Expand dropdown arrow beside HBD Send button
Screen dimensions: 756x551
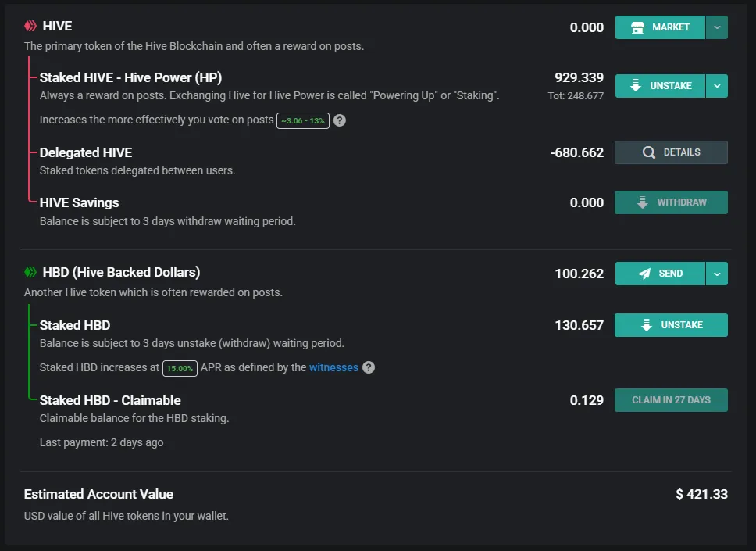tap(717, 274)
